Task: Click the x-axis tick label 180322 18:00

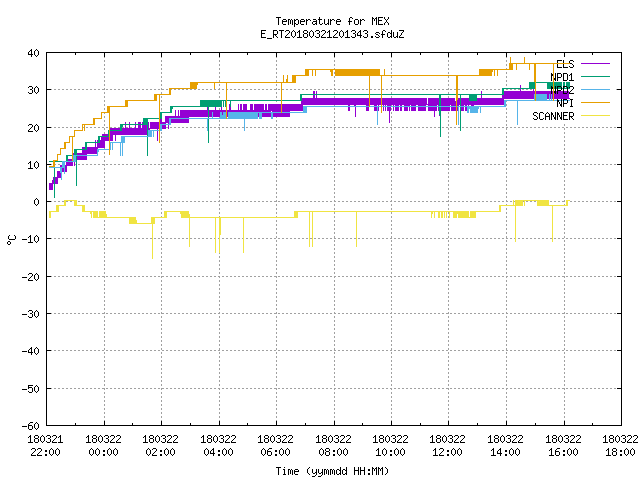Action: coord(620,446)
